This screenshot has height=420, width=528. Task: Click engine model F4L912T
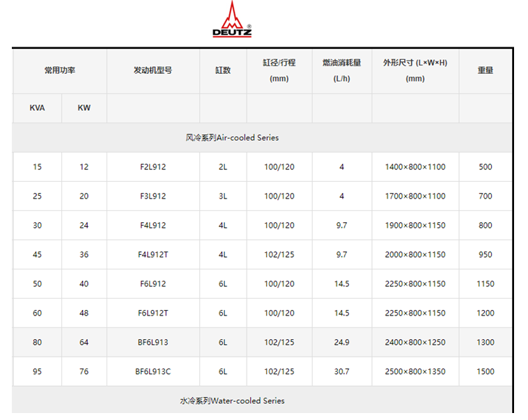(x=153, y=255)
